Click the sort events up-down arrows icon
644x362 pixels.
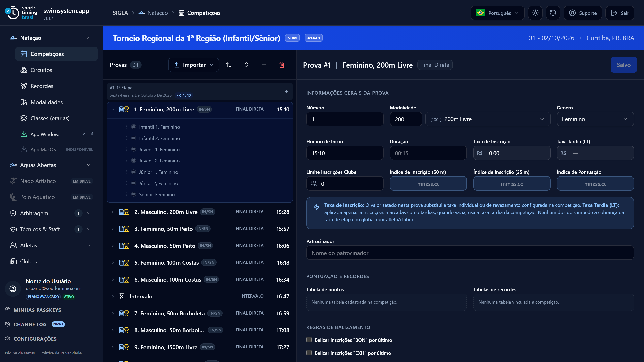tap(228, 65)
